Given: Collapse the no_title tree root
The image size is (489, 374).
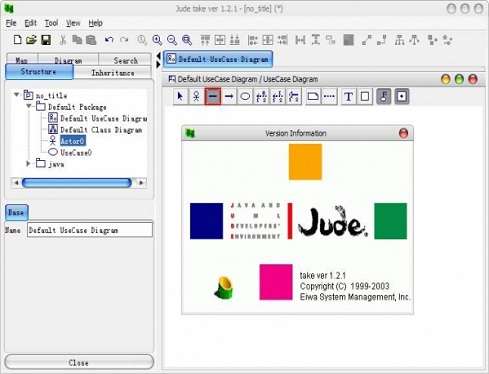Looking at the screenshot, I should pyautogui.click(x=16, y=95).
